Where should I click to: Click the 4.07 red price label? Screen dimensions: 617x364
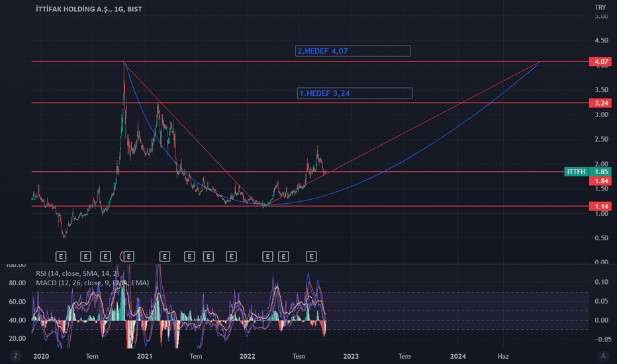click(600, 62)
